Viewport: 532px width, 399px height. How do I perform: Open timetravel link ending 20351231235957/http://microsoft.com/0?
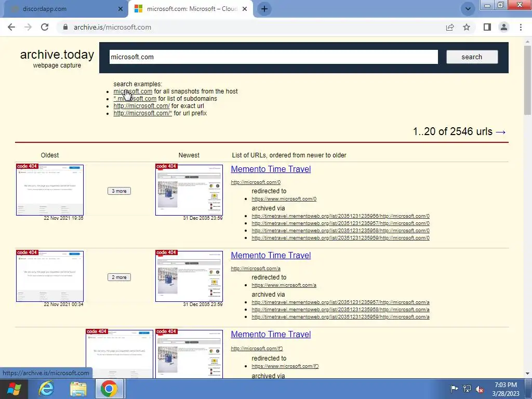pos(340,223)
